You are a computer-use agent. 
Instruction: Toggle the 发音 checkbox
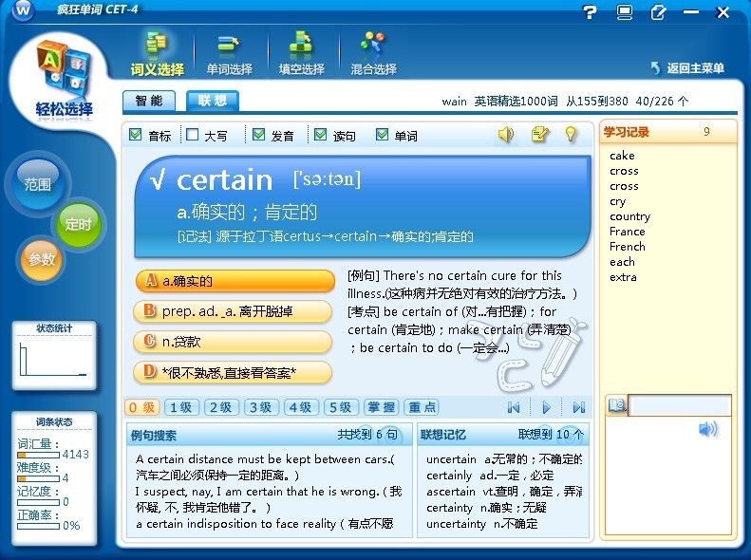coord(258,135)
